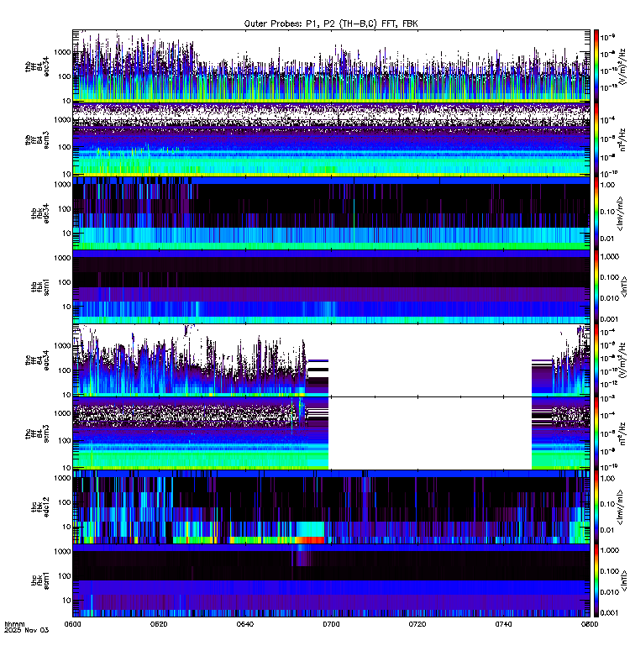630x672 pixels.
Task: Click the thc fbk edc12 filter bank plot
Action: 331,507
